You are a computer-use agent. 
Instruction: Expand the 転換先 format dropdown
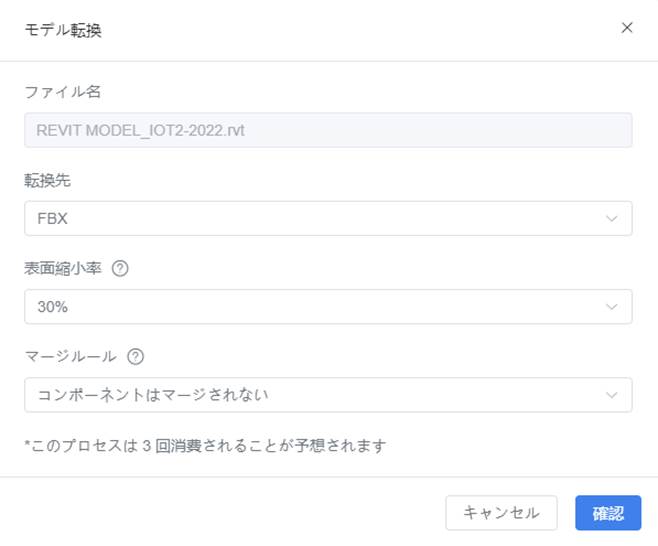point(328,218)
